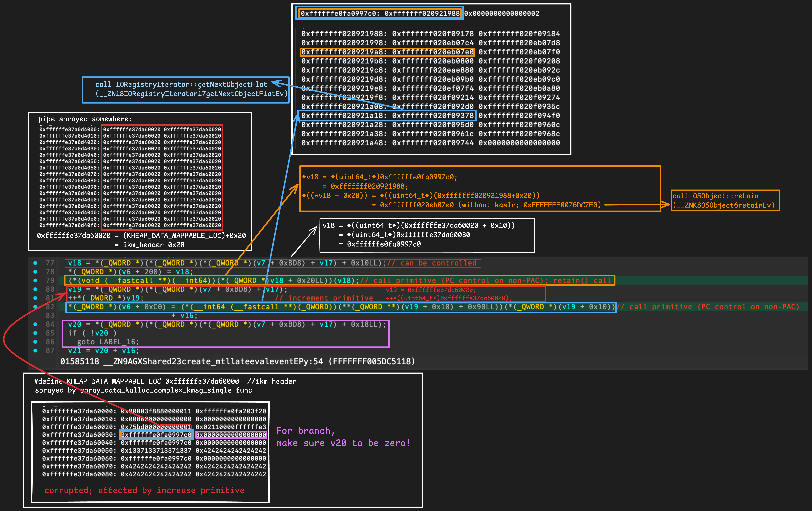This screenshot has height=511, width=812.
Task: Toggle the breakpoint dot on line 81
Action: click(35, 298)
